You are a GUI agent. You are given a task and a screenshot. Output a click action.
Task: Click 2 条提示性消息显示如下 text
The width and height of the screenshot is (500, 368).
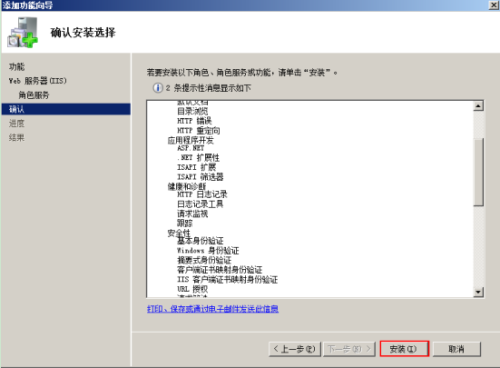(208, 88)
